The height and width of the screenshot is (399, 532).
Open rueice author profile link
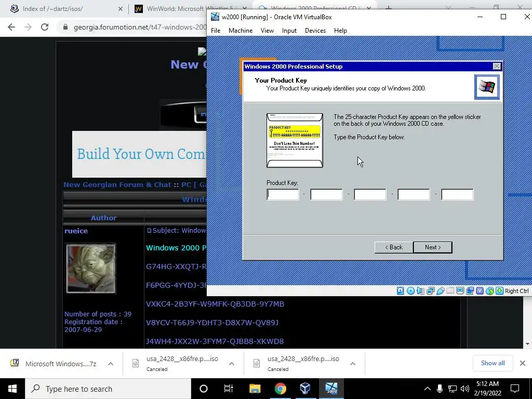(x=76, y=231)
